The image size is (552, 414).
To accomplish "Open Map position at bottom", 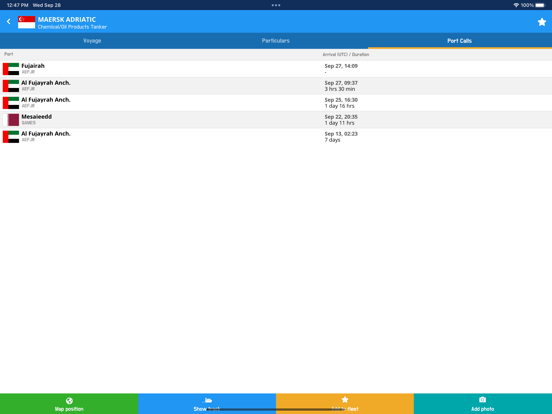I will click(69, 404).
